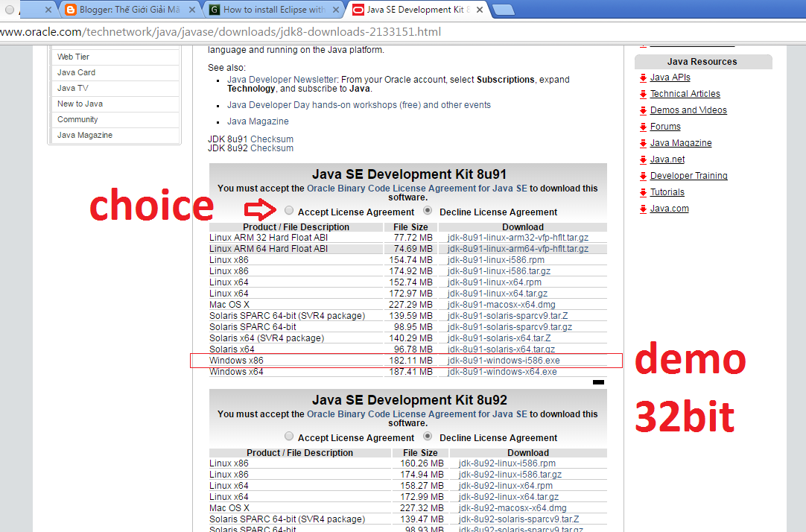Open the JDK 8u92 Checksum link
The width and height of the screenshot is (806, 532).
[271, 148]
